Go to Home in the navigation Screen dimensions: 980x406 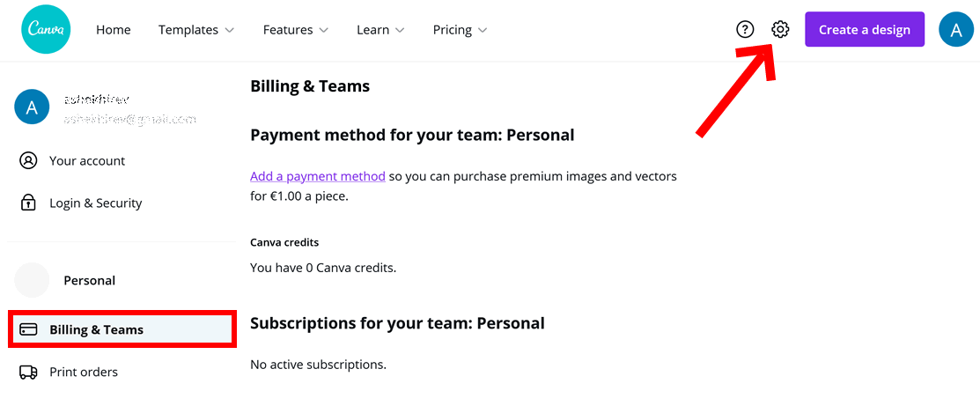[113, 30]
